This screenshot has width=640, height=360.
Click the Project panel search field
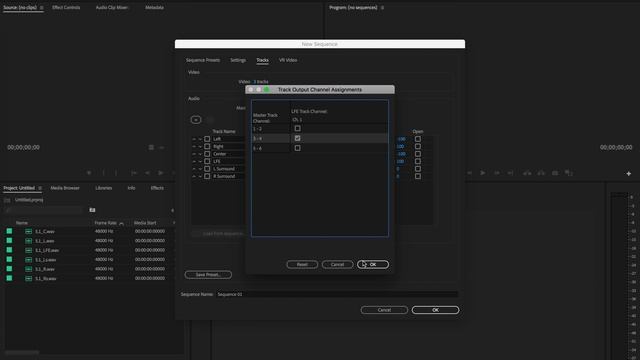43,210
